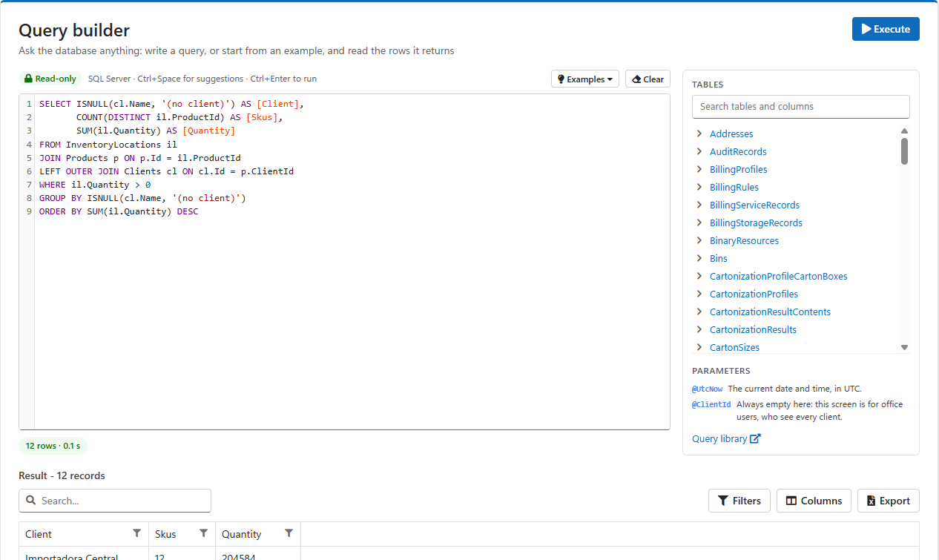Image resolution: width=939 pixels, height=560 pixels.
Task: Expand the Addresses table
Action: point(699,134)
